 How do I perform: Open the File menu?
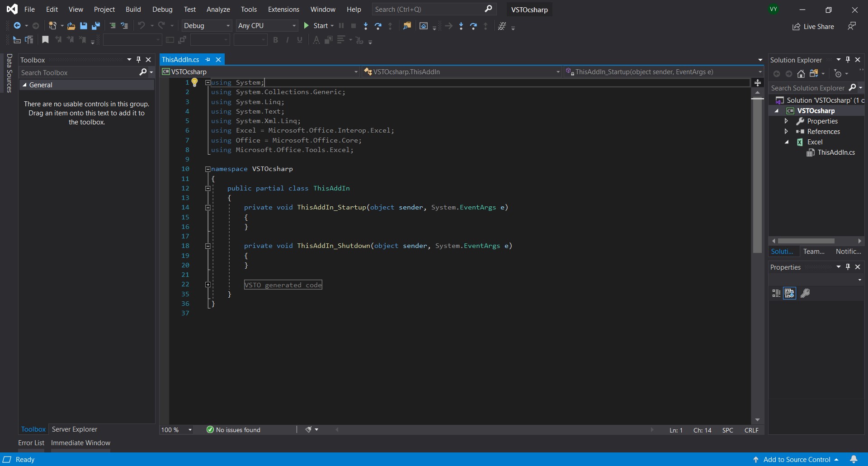click(29, 10)
